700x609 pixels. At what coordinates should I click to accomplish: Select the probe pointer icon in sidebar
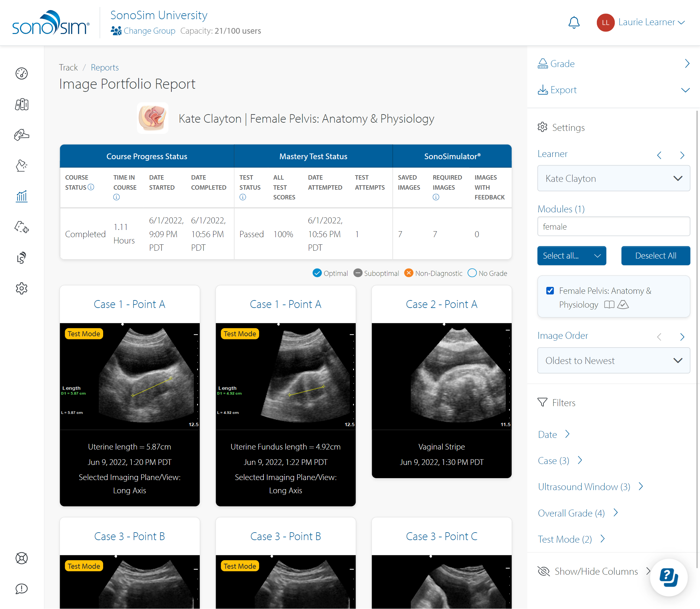click(21, 165)
